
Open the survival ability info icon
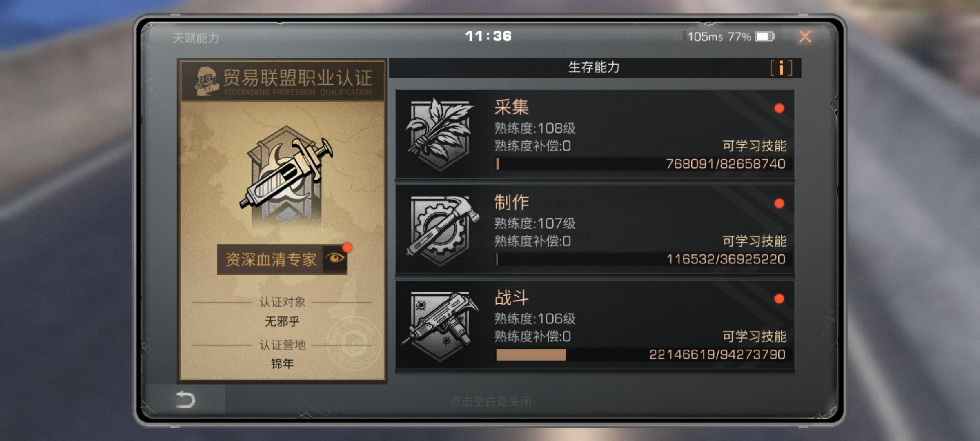coord(781,68)
